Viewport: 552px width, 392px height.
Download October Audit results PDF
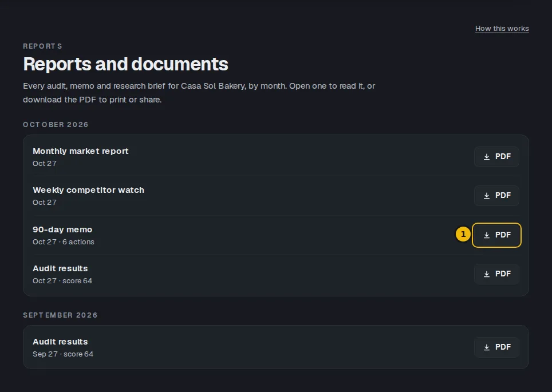496,274
